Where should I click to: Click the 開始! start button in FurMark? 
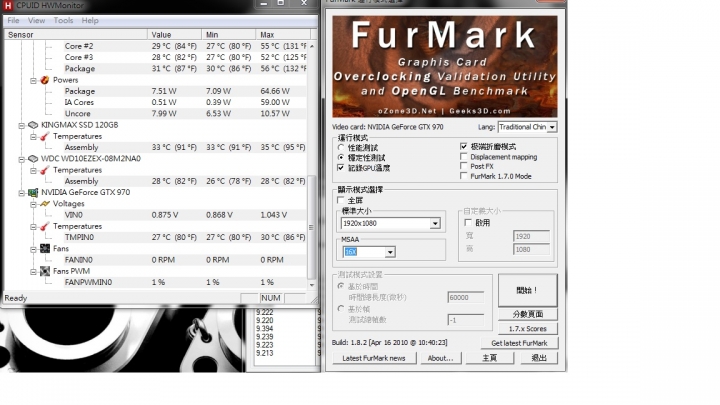(x=528, y=290)
